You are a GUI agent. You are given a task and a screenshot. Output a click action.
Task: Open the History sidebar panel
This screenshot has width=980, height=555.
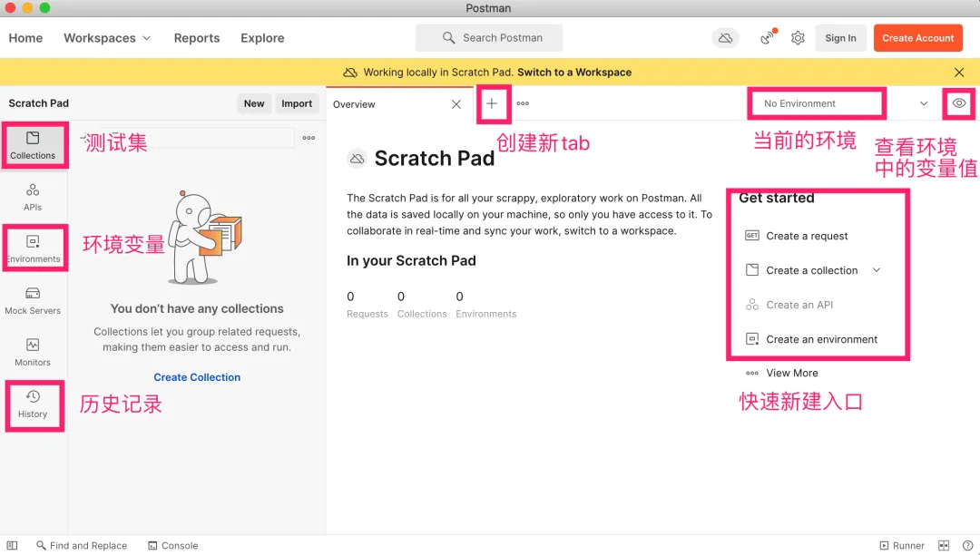34,404
